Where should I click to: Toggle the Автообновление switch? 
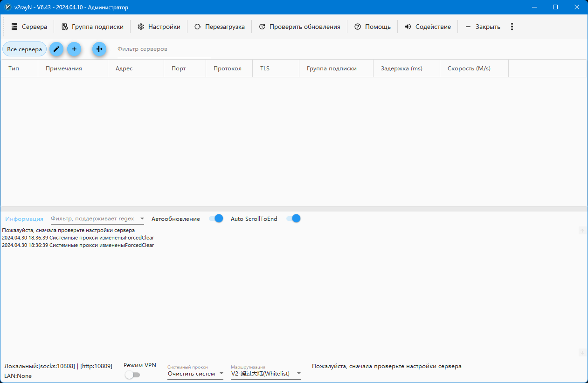click(216, 219)
